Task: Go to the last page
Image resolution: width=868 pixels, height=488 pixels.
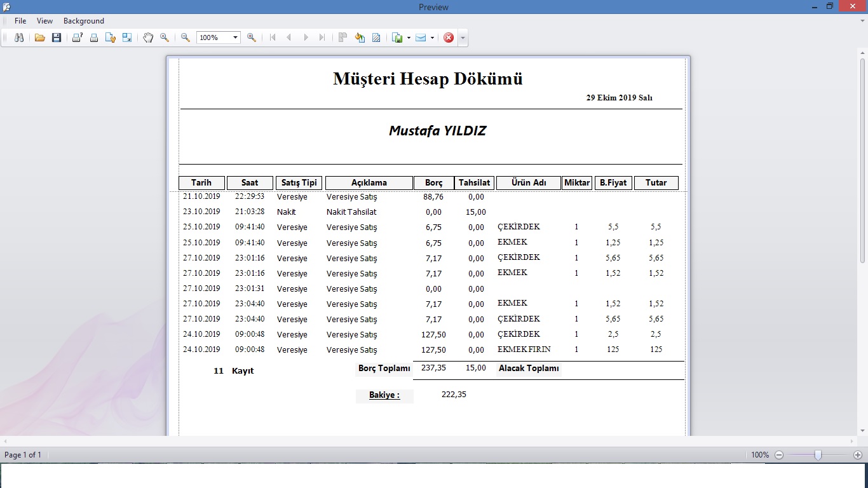Action: coord(322,37)
